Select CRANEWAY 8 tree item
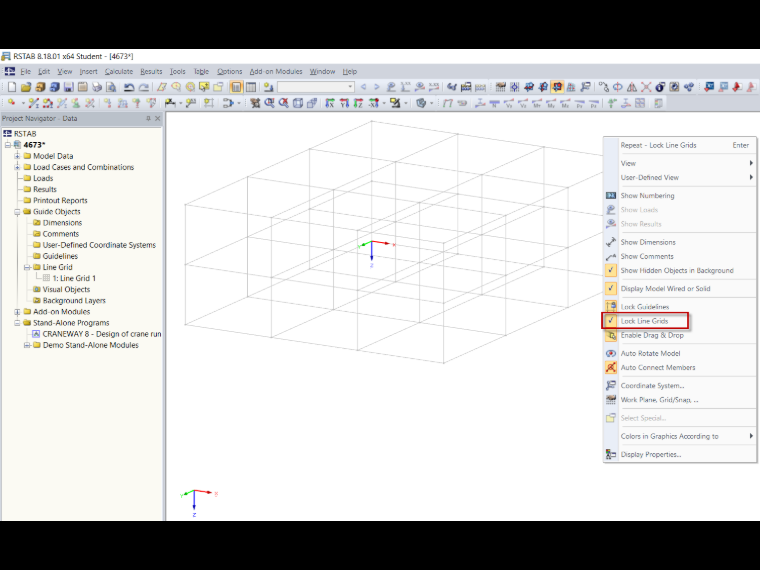The image size is (760, 570). click(x=101, y=334)
